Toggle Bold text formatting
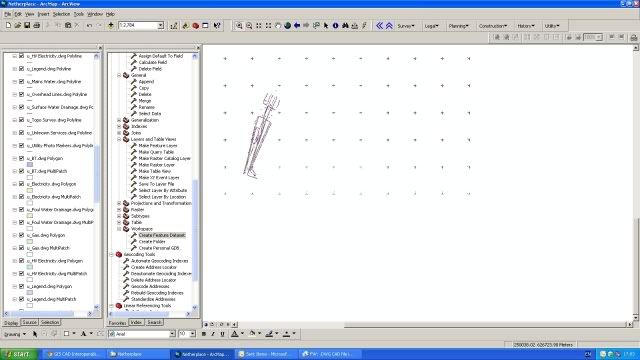 pyautogui.click(x=204, y=334)
